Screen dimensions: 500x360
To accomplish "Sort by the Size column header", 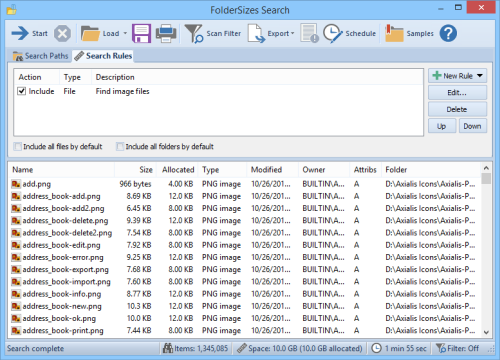I will coord(136,170).
